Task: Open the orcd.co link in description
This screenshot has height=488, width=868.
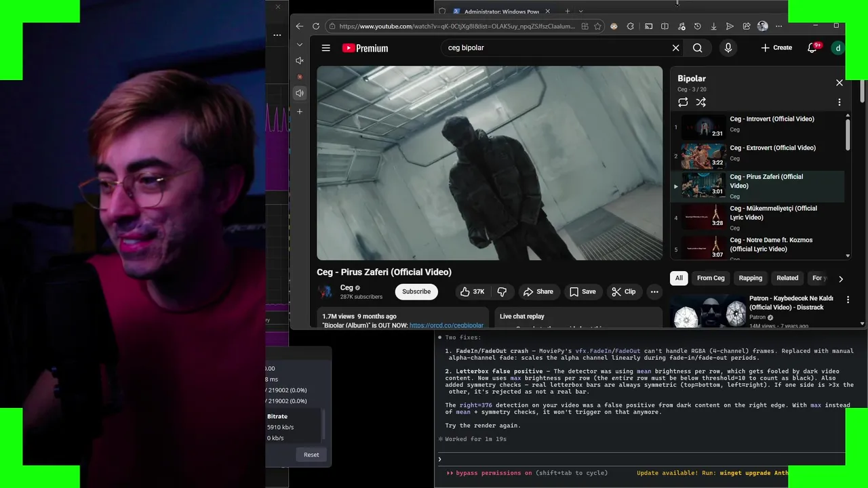Action: point(446,326)
